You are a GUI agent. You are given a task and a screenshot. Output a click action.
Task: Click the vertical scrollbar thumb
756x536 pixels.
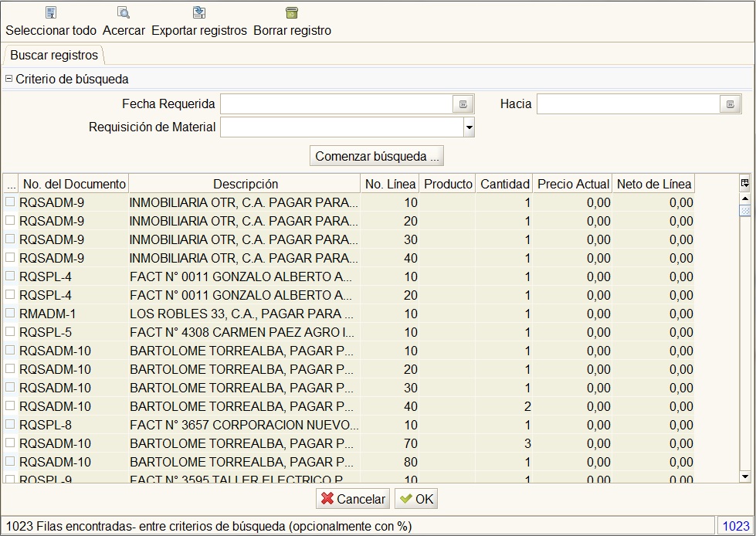point(745,211)
